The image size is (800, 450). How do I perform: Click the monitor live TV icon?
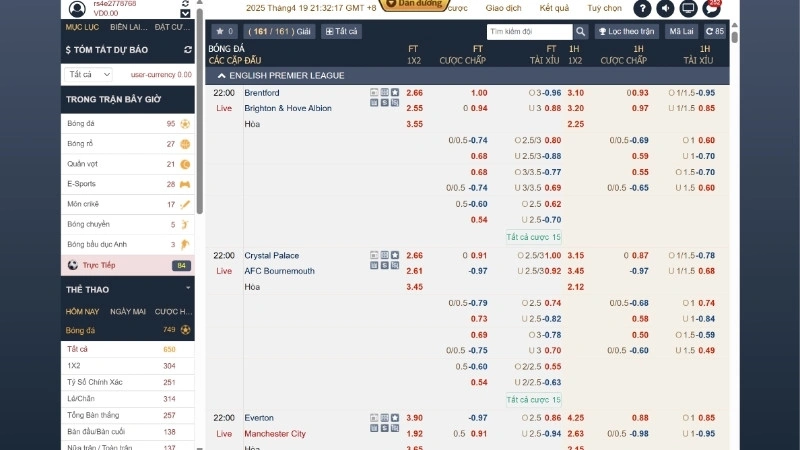click(688, 8)
